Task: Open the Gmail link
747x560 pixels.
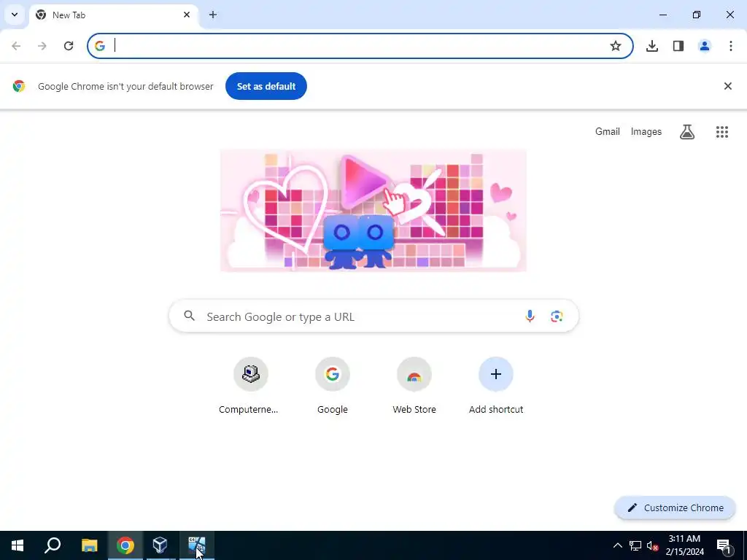Action: pyautogui.click(x=608, y=131)
